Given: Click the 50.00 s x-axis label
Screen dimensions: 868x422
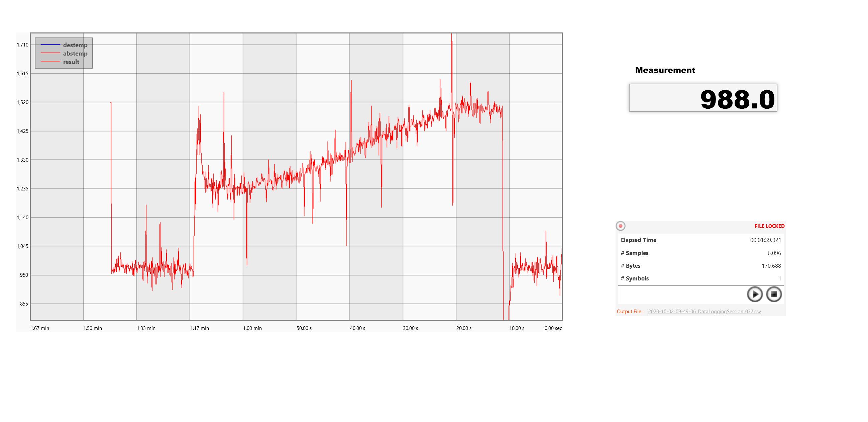Looking at the screenshot, I should click(x=304, y=328).
